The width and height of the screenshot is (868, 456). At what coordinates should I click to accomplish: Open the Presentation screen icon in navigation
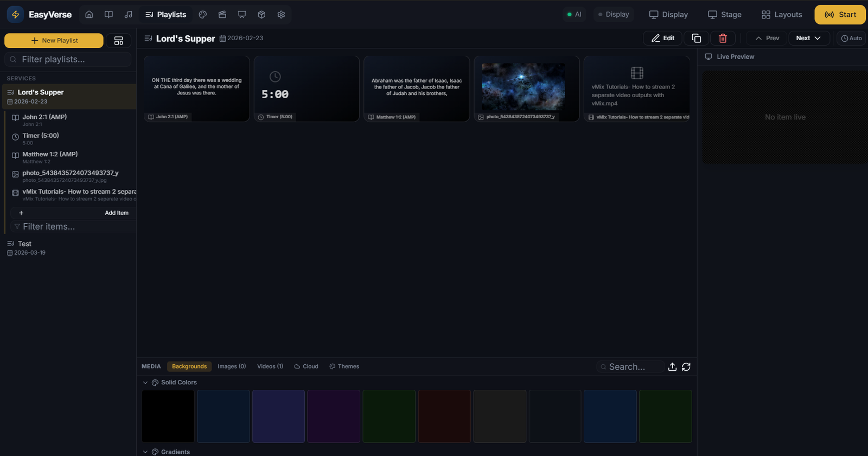tap(242, 15)
